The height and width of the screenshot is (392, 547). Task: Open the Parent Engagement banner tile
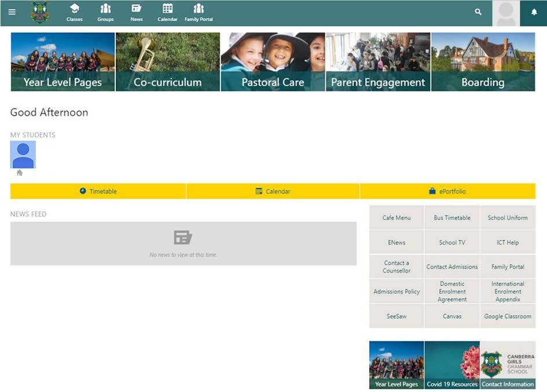pos(378,62)
